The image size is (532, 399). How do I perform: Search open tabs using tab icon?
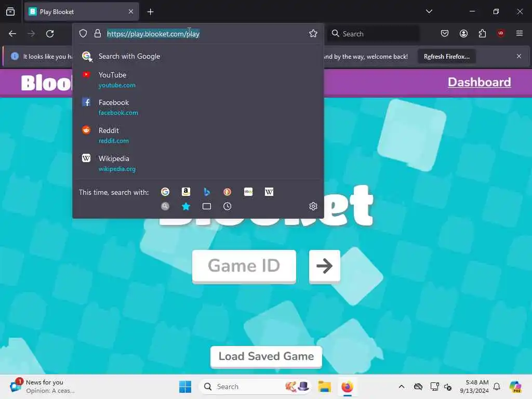(207, 206)
